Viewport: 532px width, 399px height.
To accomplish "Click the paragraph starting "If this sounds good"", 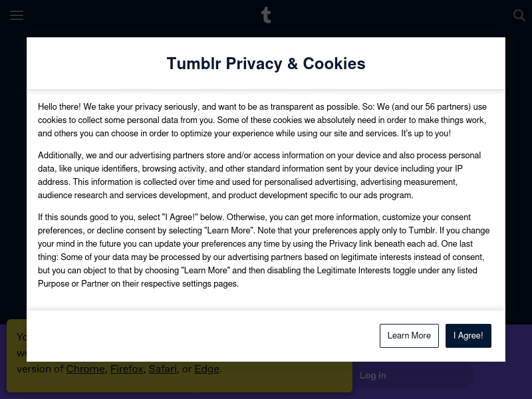I will 263,250.
